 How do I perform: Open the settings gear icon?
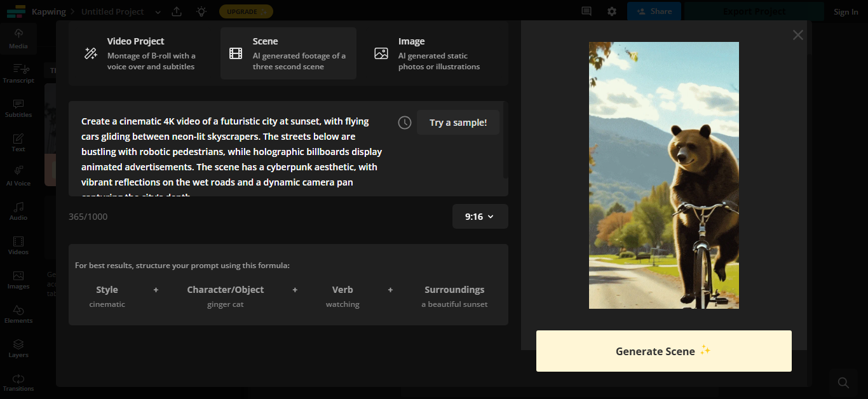coord(612,11)
